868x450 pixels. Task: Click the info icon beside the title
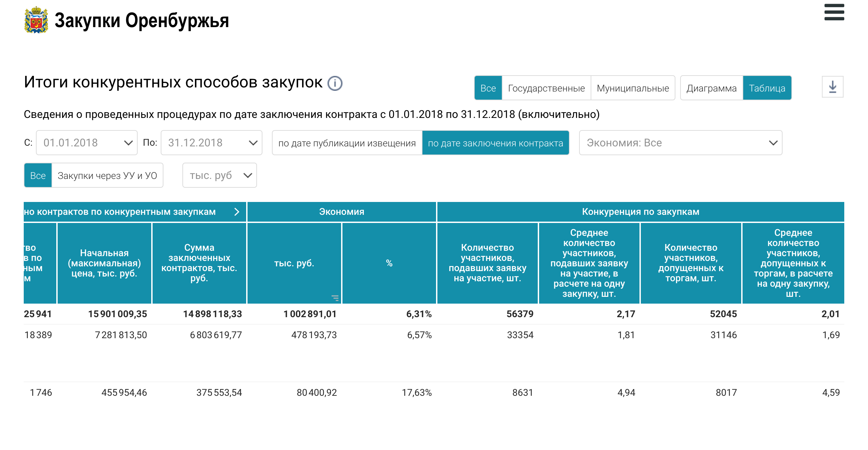[335, 83]
